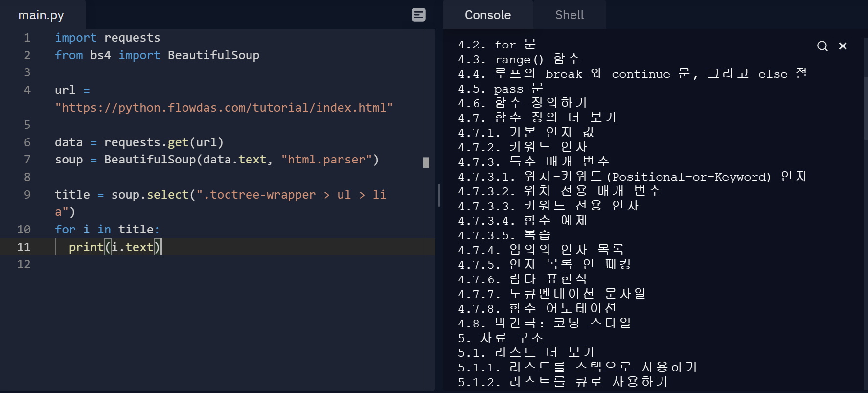Viewport: 868px width, 394px height.
Task: Open the console search magnifier icon
Action: (822, 46)
